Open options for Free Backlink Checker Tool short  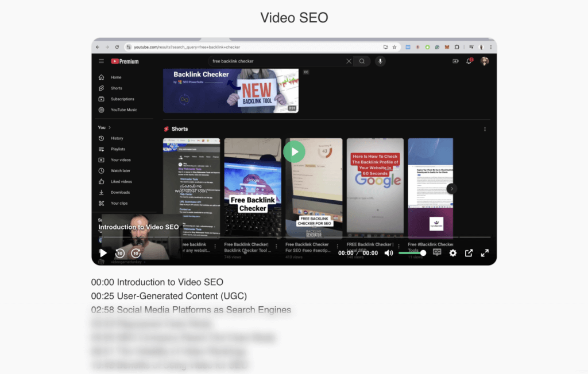(x=276, y=246)
